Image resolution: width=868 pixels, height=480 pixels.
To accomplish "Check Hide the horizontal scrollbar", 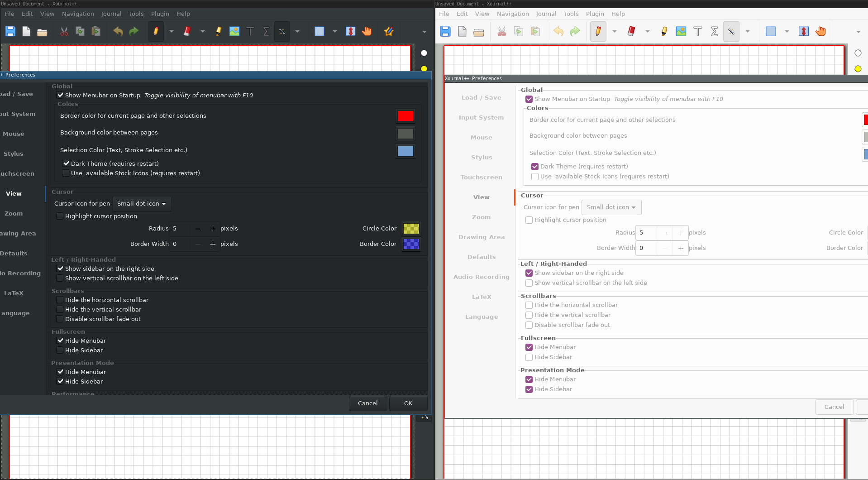I will [x=59, y=299].
